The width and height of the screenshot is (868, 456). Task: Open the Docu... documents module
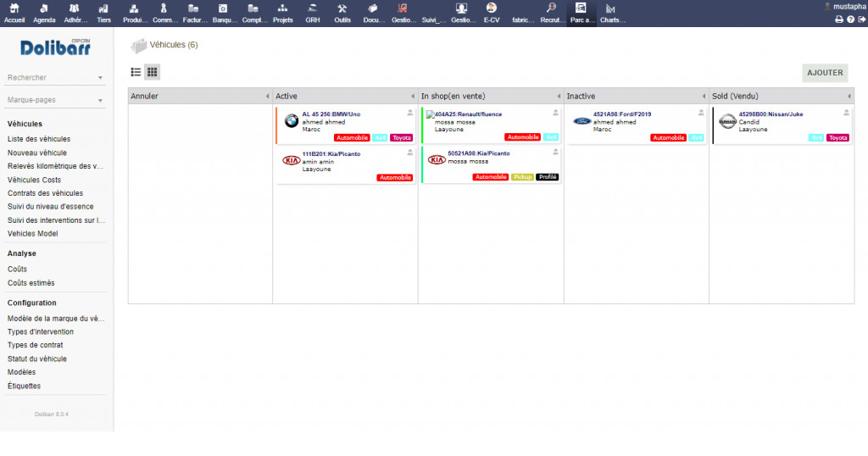point(373,14)
